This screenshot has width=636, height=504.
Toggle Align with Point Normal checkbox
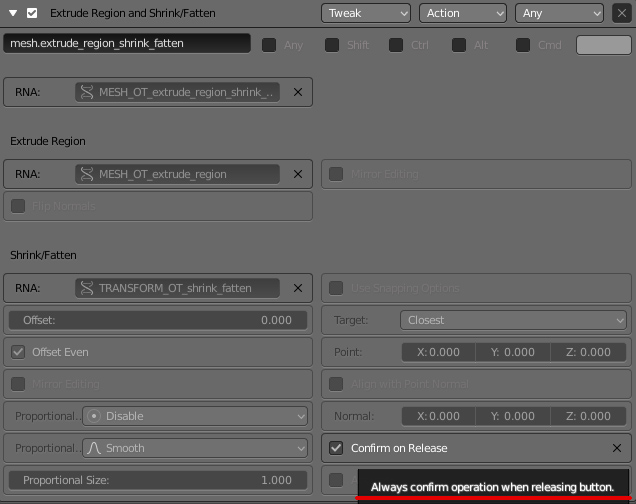coord(336,384)
